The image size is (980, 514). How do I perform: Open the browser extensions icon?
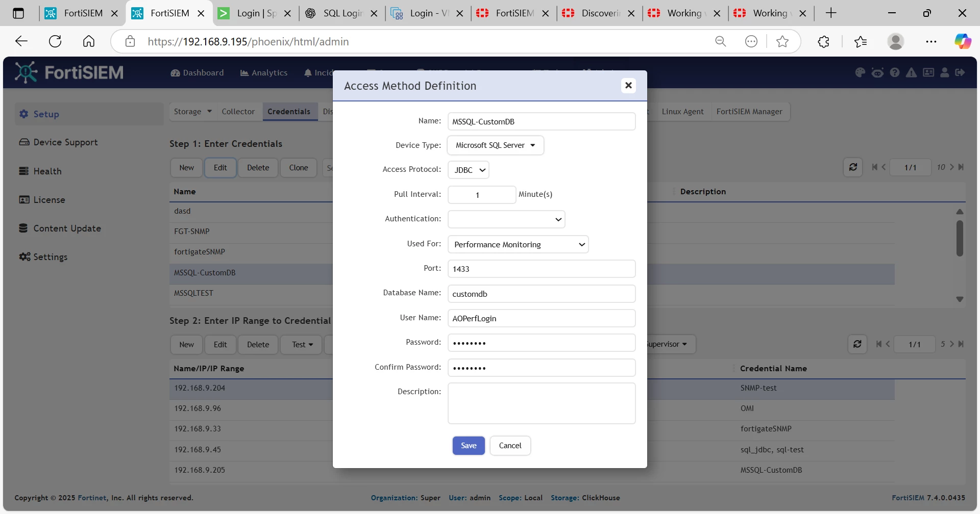(x=823, y=41)
